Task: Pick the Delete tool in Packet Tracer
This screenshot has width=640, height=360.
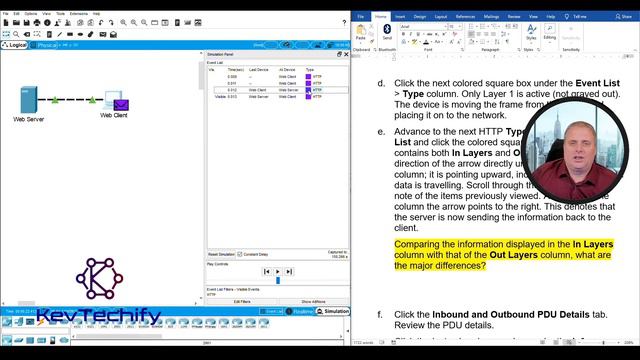Action: [x=27, y=34]
